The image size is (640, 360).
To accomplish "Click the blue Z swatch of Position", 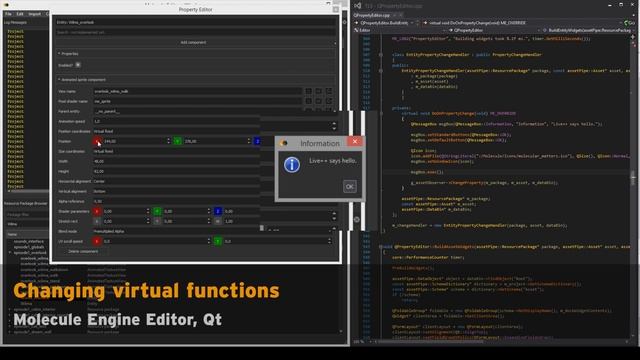I will click(x=257, y=141).
